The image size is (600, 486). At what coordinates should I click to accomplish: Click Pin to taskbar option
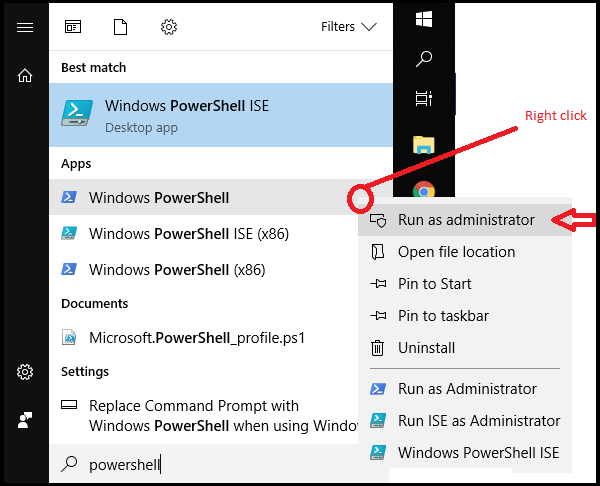(443, 316)
